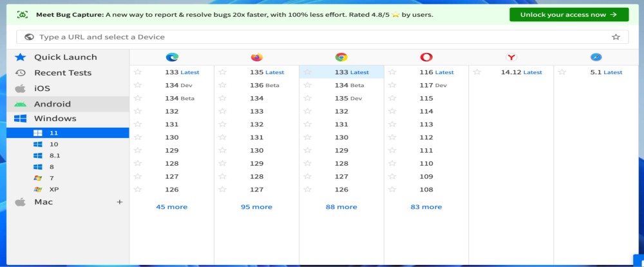Click the Mac apple icon
This screenshot has width=644, height=267.
[x=20, y=202]
